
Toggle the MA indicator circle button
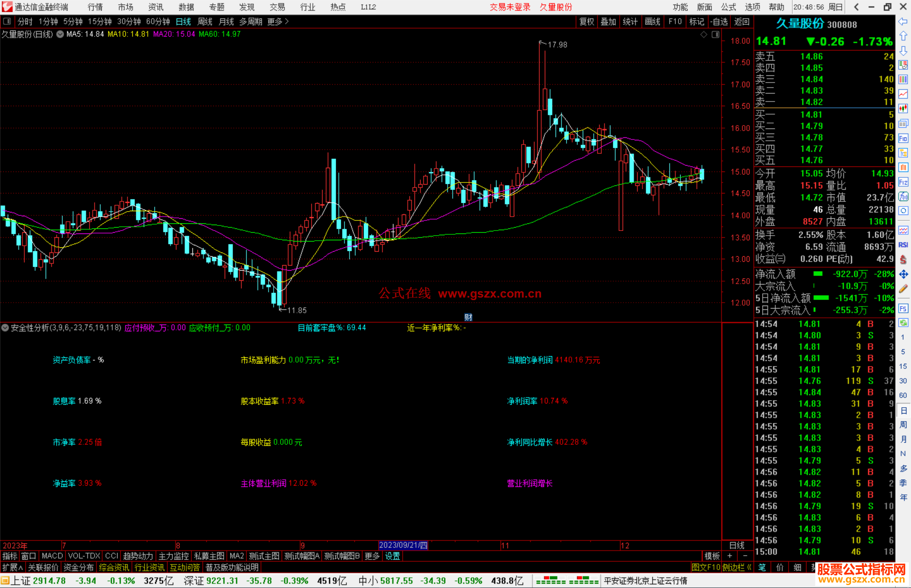tap(60, 34)
